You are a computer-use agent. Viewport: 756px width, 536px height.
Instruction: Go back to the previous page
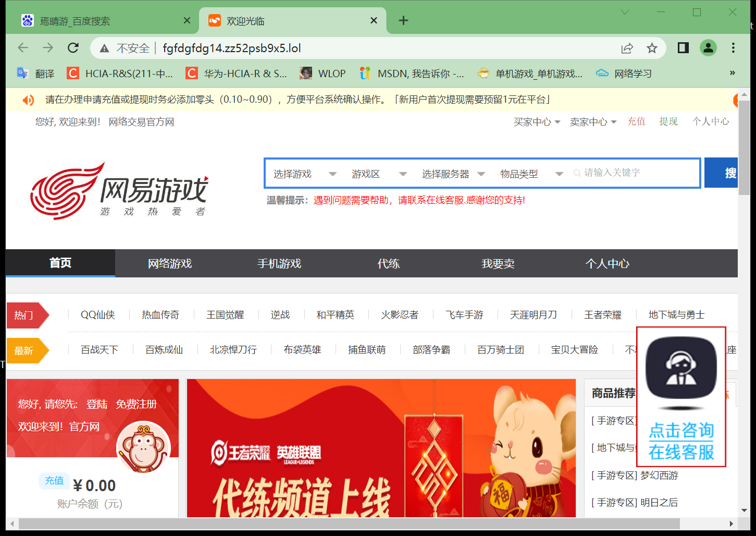[23, 48]
